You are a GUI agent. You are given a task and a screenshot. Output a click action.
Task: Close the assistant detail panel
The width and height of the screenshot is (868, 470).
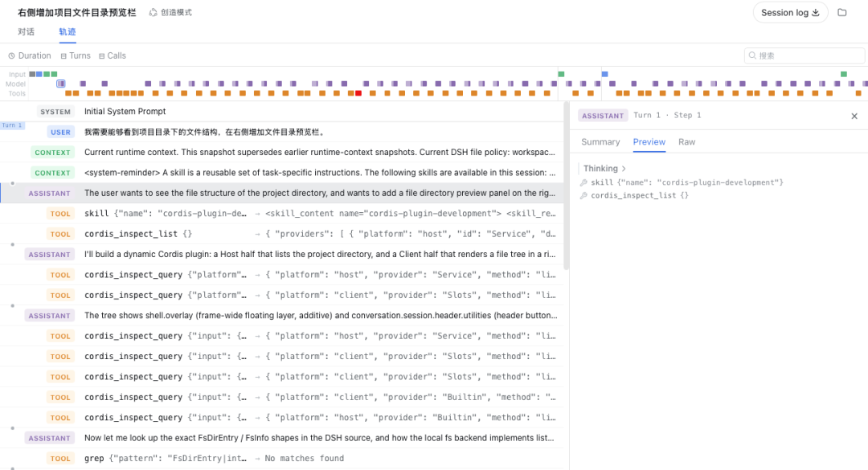[854, 116]
